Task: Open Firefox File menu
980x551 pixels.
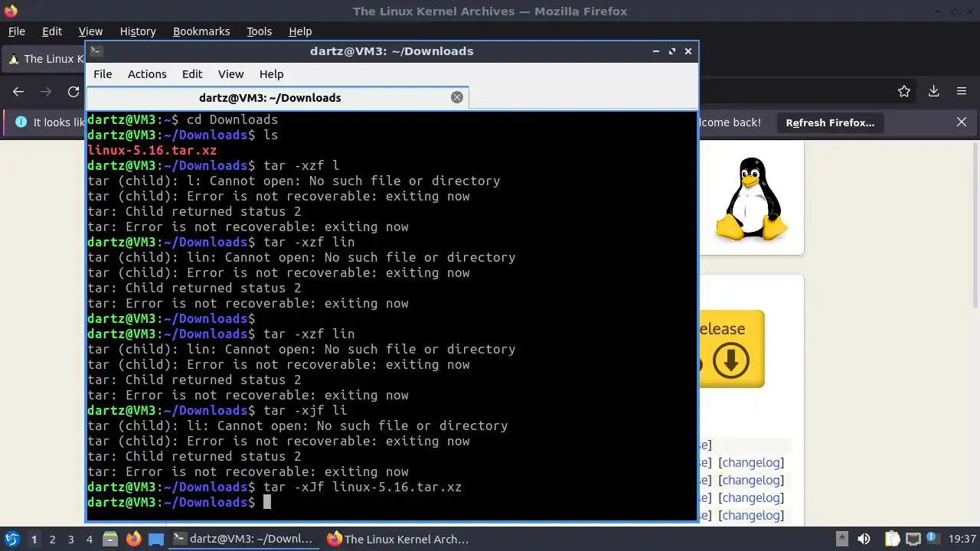Action: [x=16, y=31]
